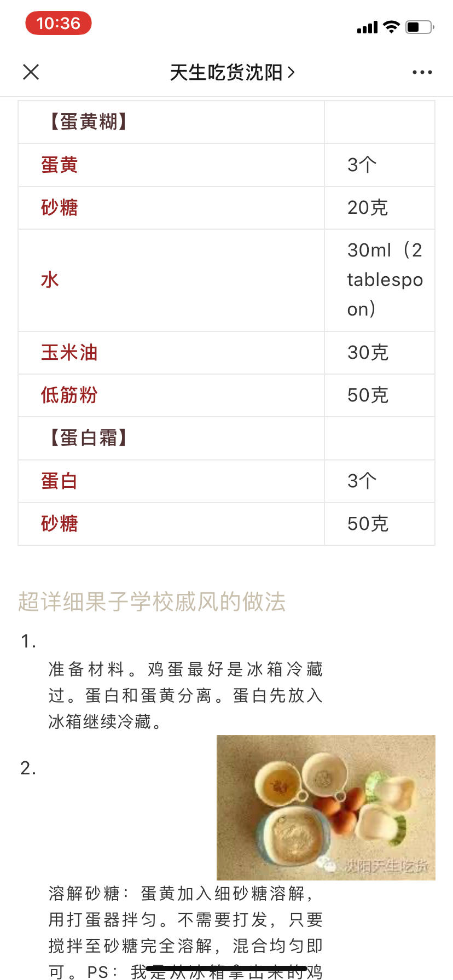This screenshot has height=980, width=453.
Task: Tap the battery status icon
Action: pyautogui.click(x=420, y=27)
